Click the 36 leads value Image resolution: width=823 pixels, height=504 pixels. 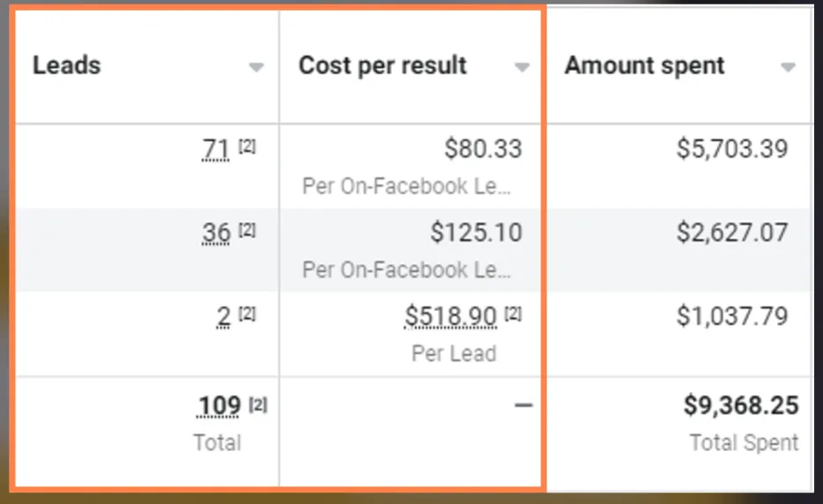216,233
